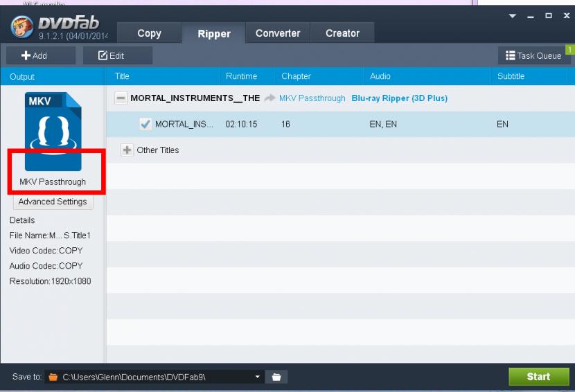
Task: Click the Save to path field
Action: (x=154, y=377)
